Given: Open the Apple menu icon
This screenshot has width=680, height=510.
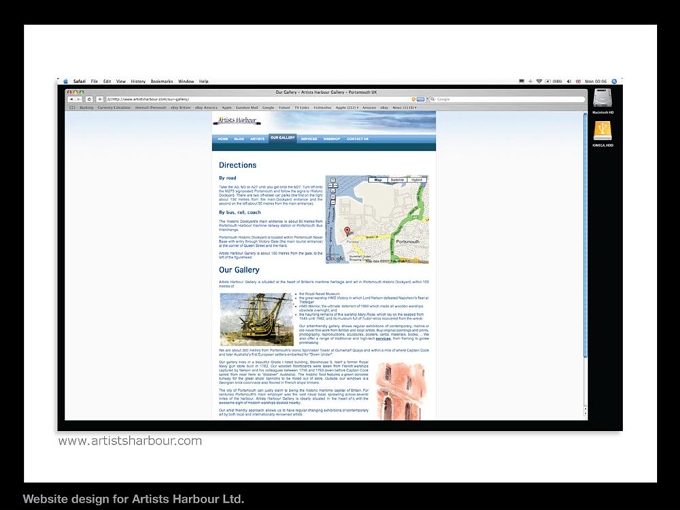Looking at the screenshot, I should [x=66, y=81].
